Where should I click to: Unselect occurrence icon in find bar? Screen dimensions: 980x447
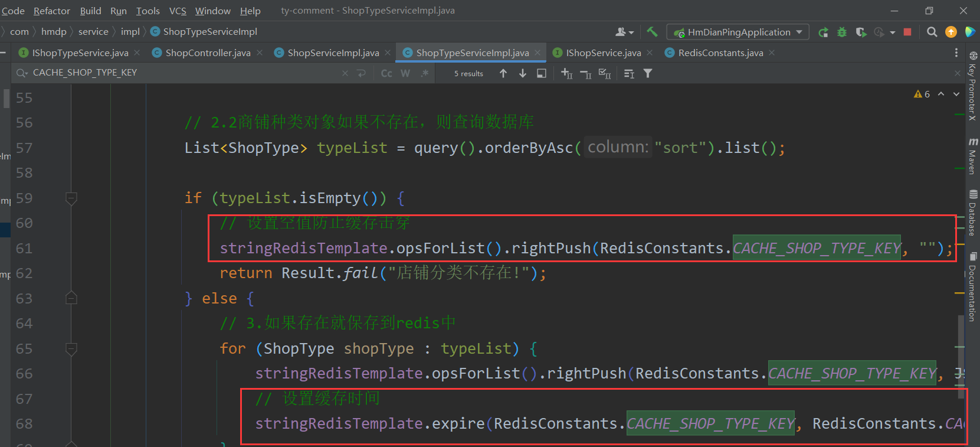tap(586, 73)
